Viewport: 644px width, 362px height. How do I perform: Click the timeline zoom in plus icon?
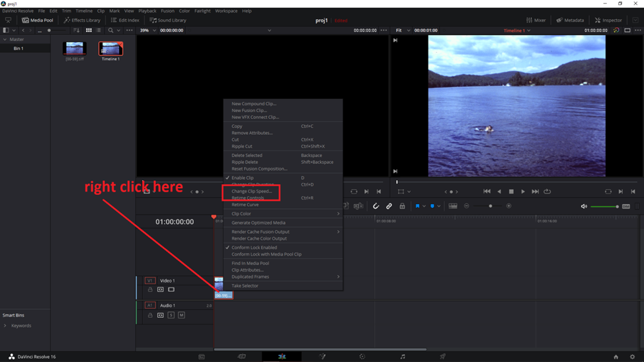pyautogui.click(x=509, y=206)
